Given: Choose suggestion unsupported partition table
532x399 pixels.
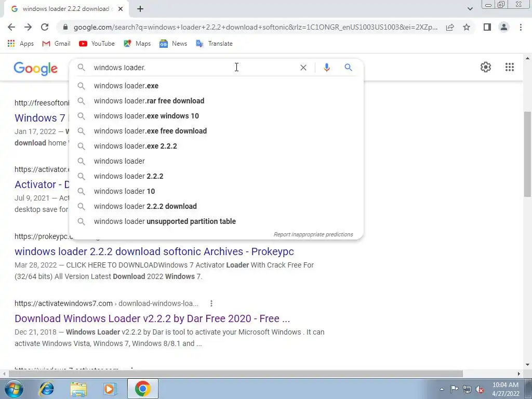Looking at the screenshot, I should tap(216, 221).
